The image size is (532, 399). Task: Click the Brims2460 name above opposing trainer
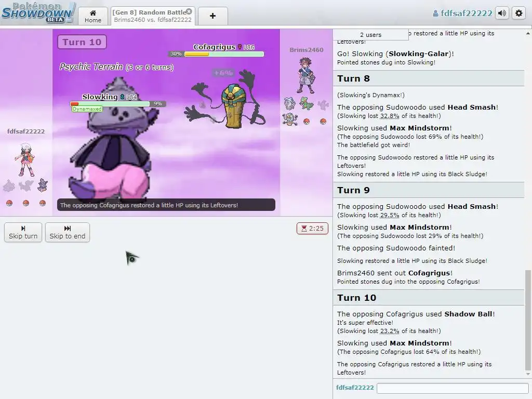pos(307,50)
